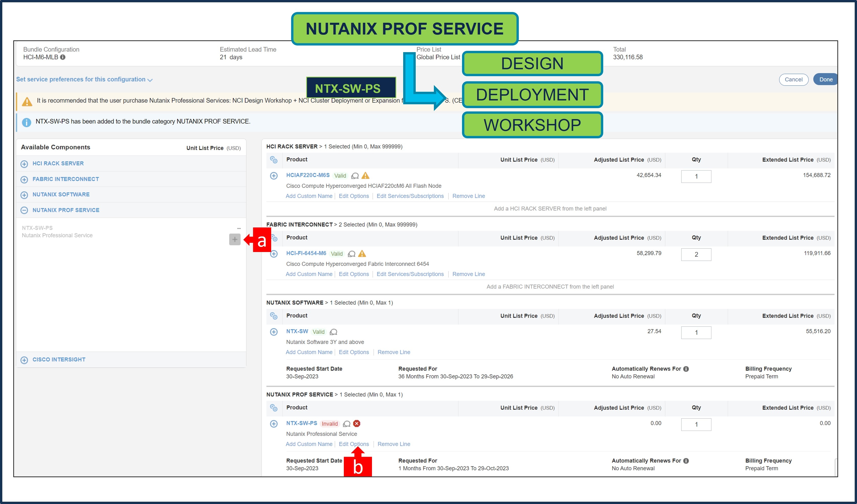This screenshot has width=857, height=504.
Task: Expand NUTANIX SOFTWARE category
Action: pos(24,195)
